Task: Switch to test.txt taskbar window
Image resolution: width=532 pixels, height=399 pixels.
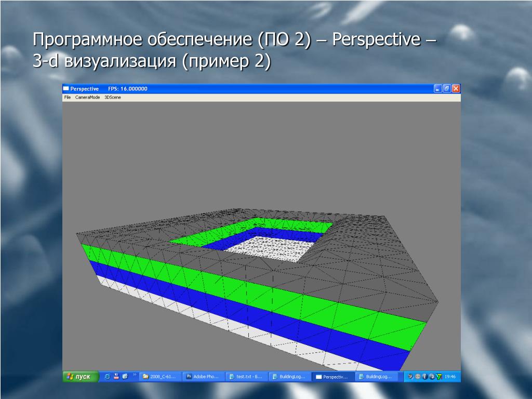Action: click(247, 377)
